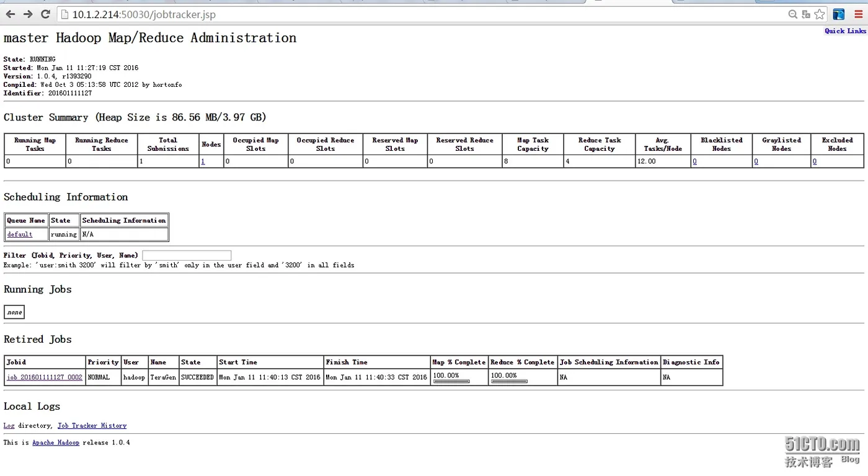
Task: Reload the jobtracker page
Action: point(45,14)
